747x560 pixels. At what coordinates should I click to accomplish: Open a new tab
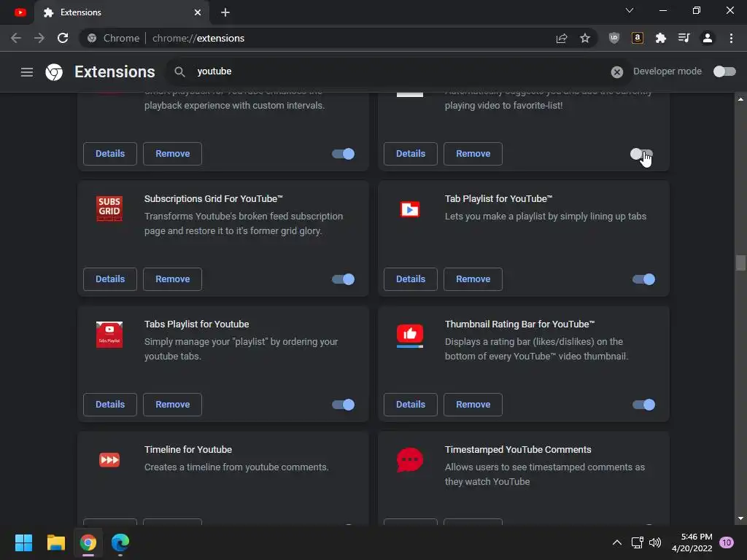point(225,12)
